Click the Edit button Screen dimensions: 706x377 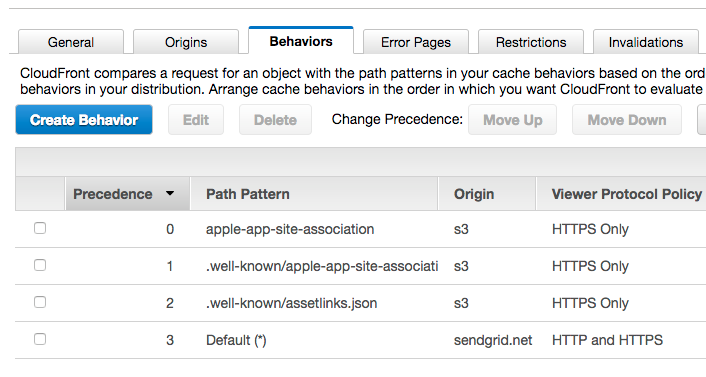coord(196,120)
